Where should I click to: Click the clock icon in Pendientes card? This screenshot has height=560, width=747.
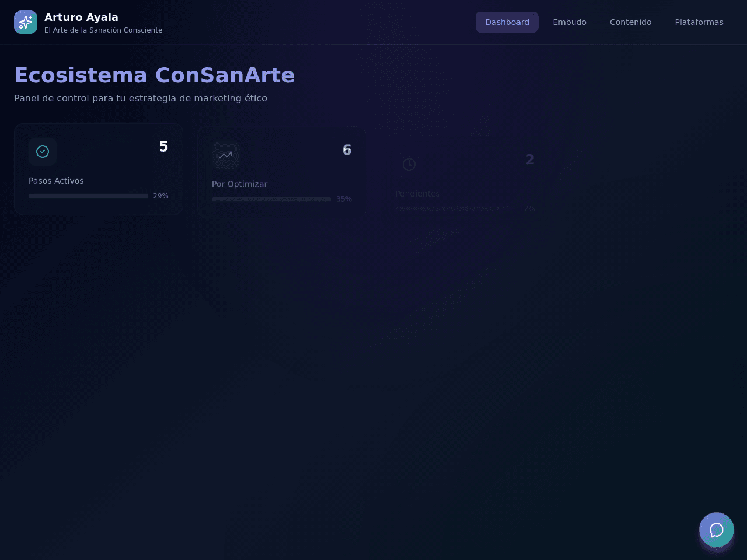409,164
